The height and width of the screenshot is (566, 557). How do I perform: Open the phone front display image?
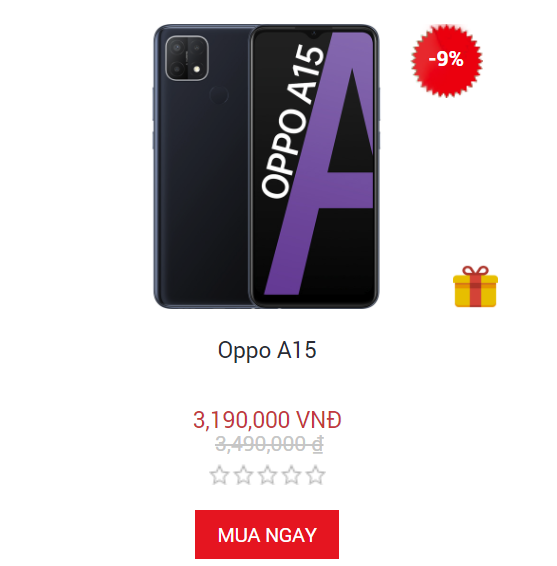tap(314, 166)
